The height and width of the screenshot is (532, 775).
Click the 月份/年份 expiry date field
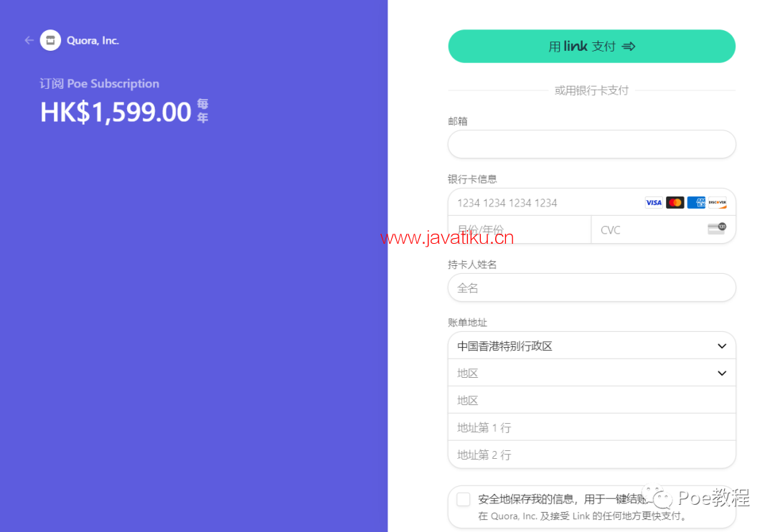pyautogui.click(x=520, y=229)
